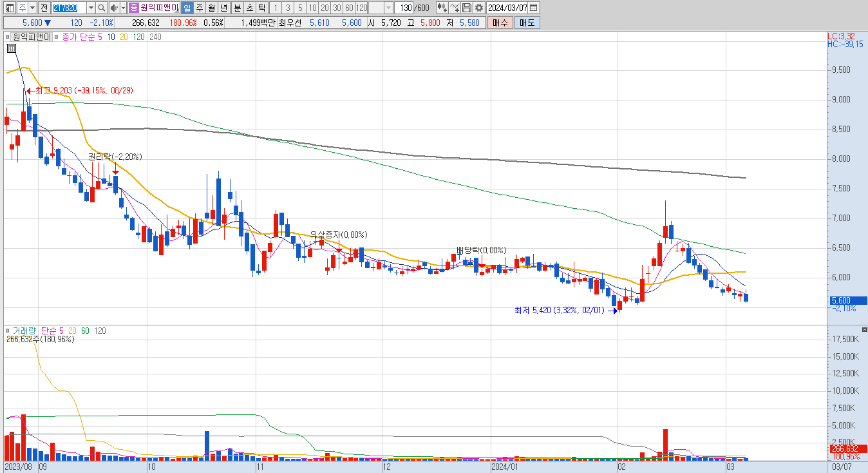Viewport: 868px width, 473px height.
Task: Click the LC:3.32 indicator text
Action: click(x=841, y=36)
